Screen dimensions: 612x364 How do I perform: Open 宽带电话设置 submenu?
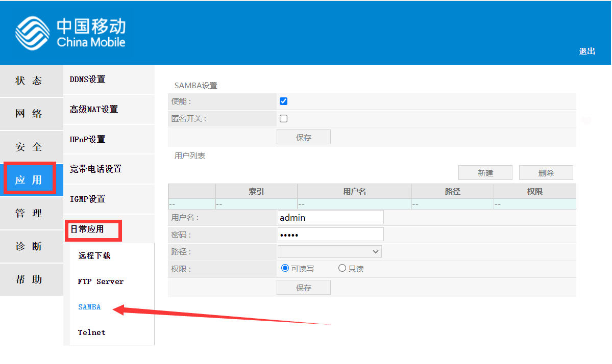(x=109, y=169)
